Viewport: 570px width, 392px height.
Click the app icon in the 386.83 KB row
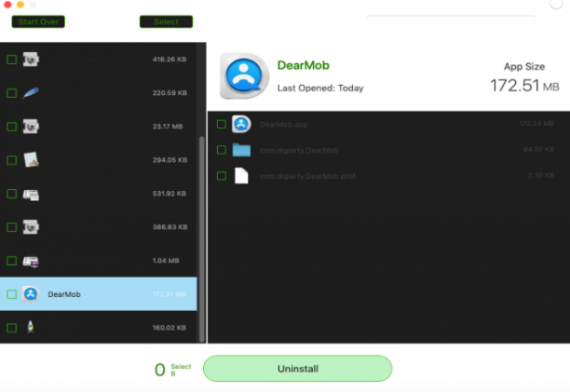pyautogui.click(x=31, y=227)
